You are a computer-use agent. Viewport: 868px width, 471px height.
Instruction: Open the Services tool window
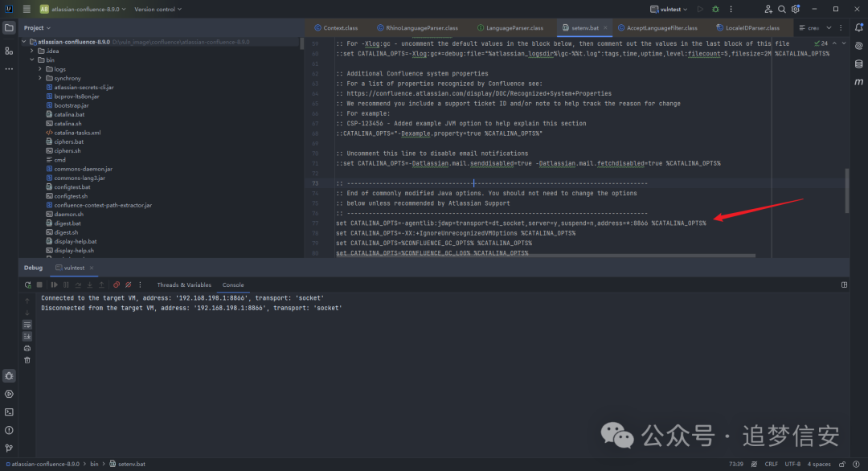(9, 394)
